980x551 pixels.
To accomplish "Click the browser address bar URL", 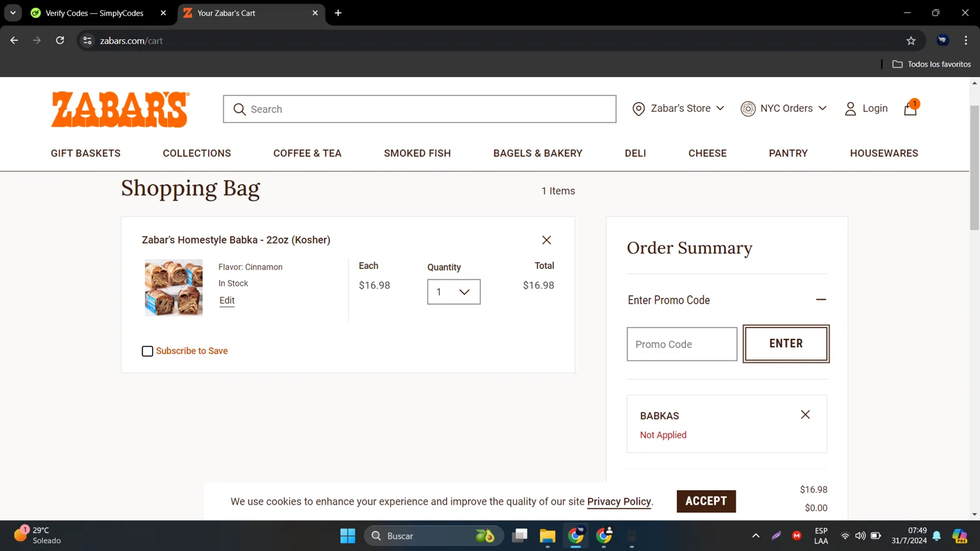I will point(131,40).
